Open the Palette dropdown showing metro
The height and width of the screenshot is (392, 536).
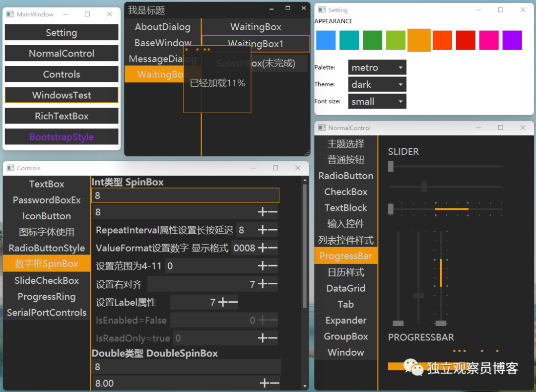point(377,67)
